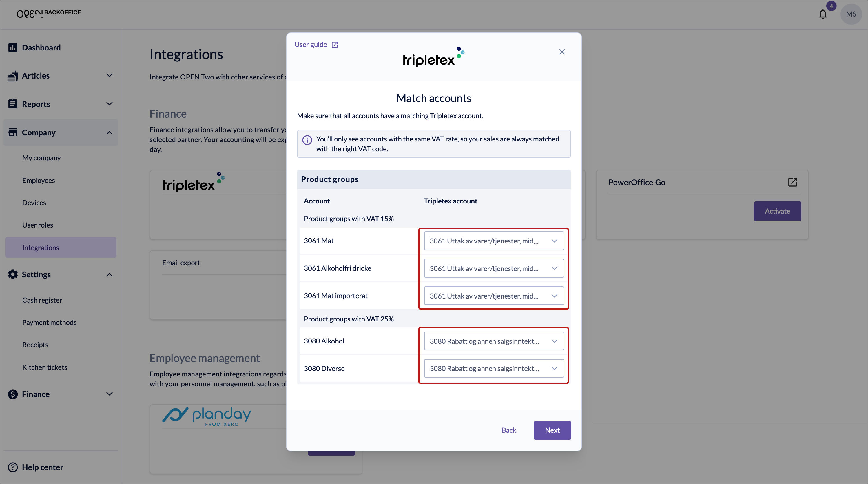Open dropdown for 3080 Alkohol account
The image size is (868, 484).
pyautogui.click(x=493, y=341)
